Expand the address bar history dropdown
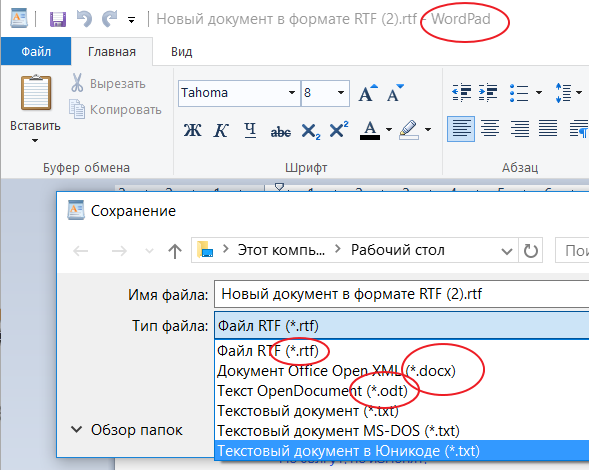The width and height of the screenshot is (589, 470). 507,251
